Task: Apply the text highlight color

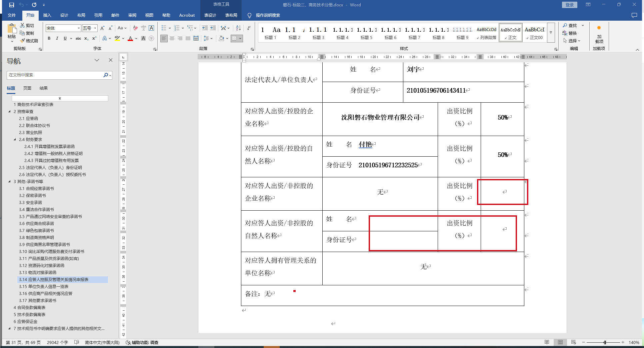Action: 117,38
